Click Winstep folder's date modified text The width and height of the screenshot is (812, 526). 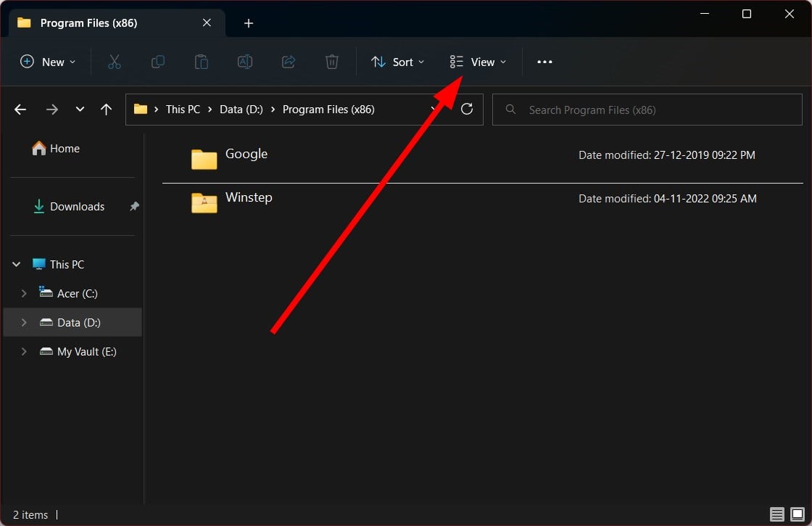[668, 199]
